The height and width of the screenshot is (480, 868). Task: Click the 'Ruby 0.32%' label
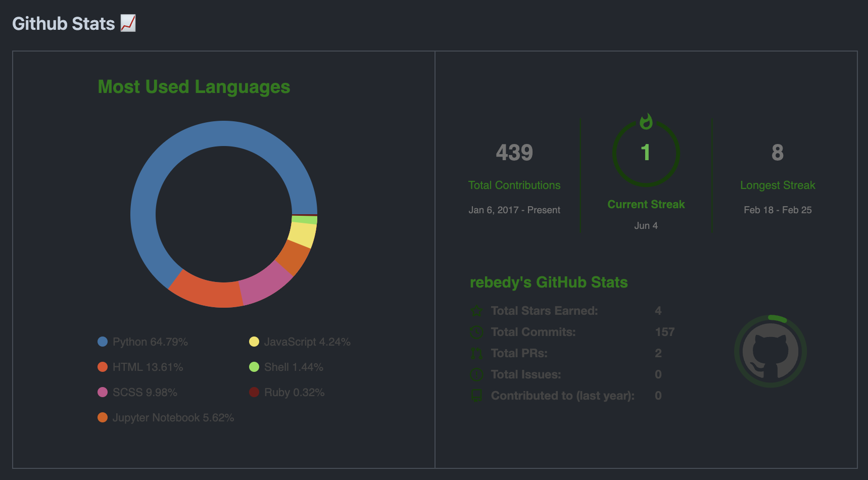(294, 393)
